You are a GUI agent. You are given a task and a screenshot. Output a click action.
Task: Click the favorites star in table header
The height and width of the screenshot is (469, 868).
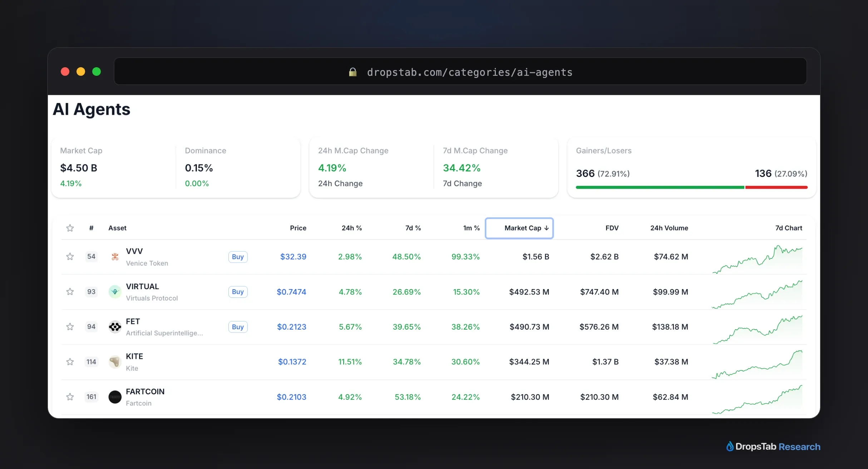pyautogui.click(x=70, y=228)
